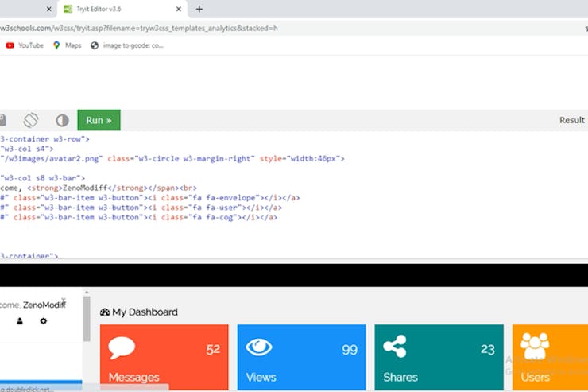
Task: Click the green Run button
Action: click(99, 120)
